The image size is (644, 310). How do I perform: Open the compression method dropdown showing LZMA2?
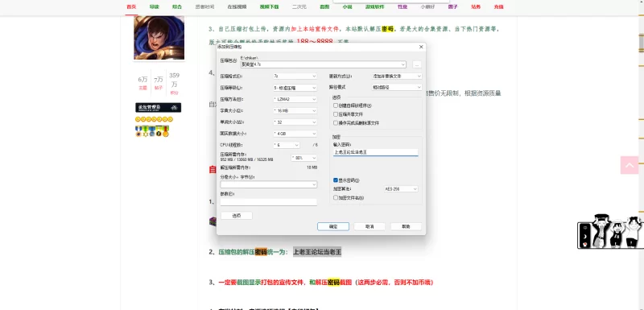(295, 99)
